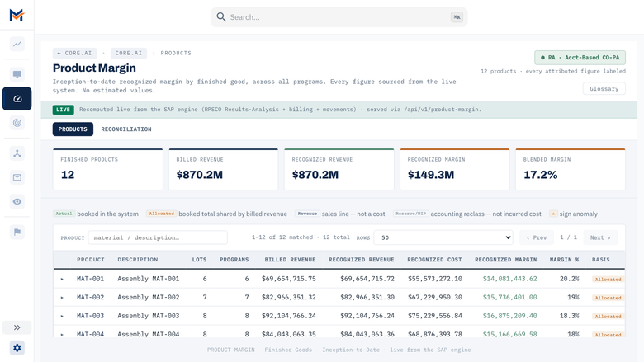Select the PRODUCTS tab

point(73,129)
